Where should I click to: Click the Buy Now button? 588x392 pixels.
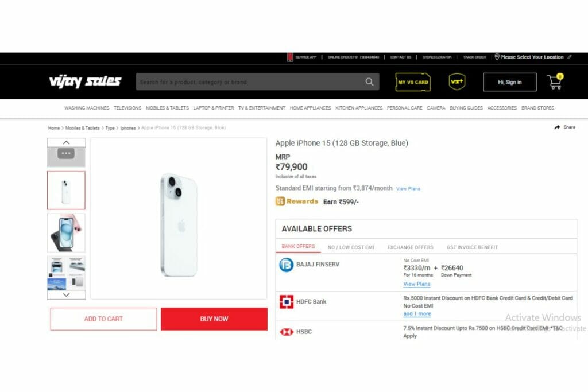coord(214,319)
